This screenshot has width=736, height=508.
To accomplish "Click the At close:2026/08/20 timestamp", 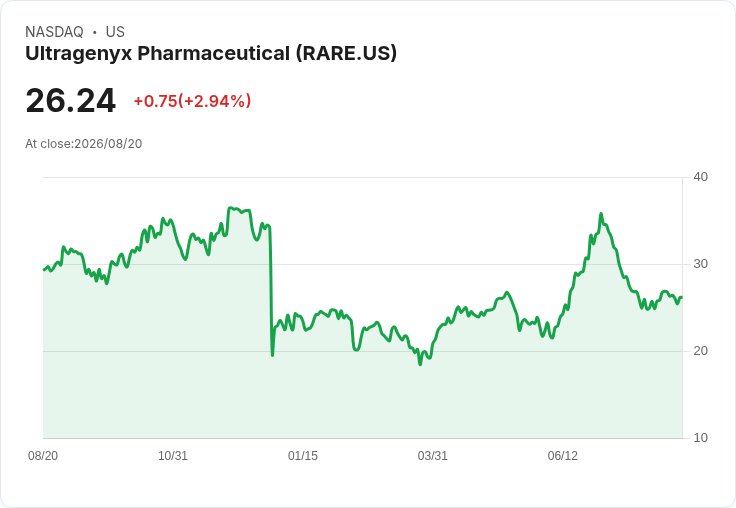I will pos(84,144).
